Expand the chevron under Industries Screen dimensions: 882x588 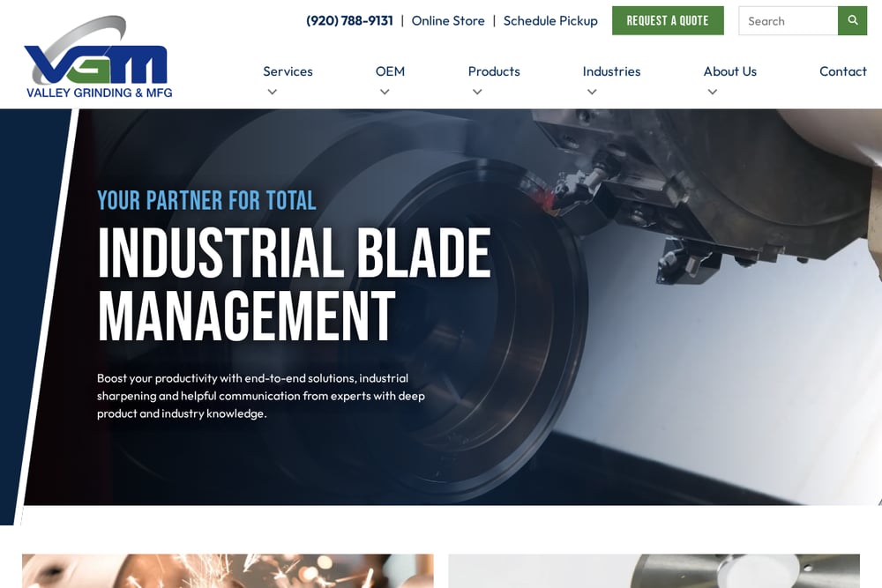click(592, 92)
